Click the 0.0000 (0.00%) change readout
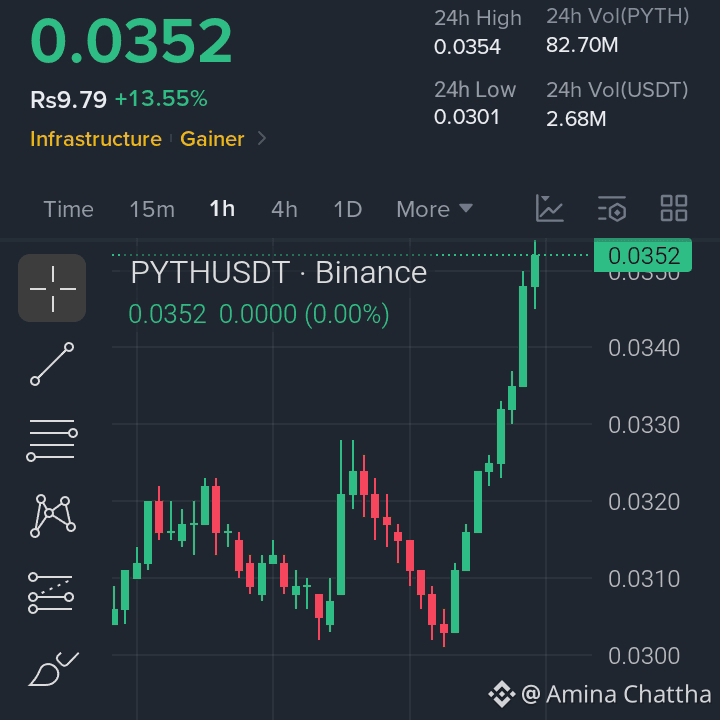Image resolution: width=720 pixels, height=720 pixels. coord(304,315)
